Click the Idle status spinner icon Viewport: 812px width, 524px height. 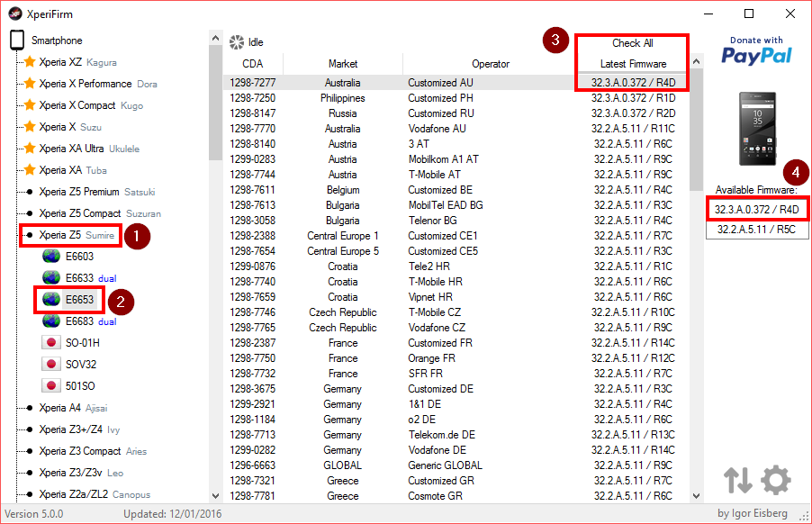(237, 42)
